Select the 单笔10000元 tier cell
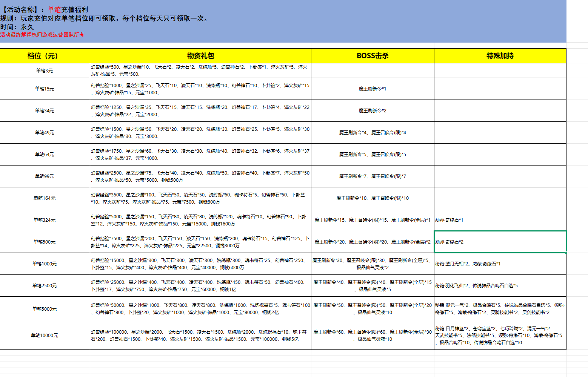 coord(45,336)
